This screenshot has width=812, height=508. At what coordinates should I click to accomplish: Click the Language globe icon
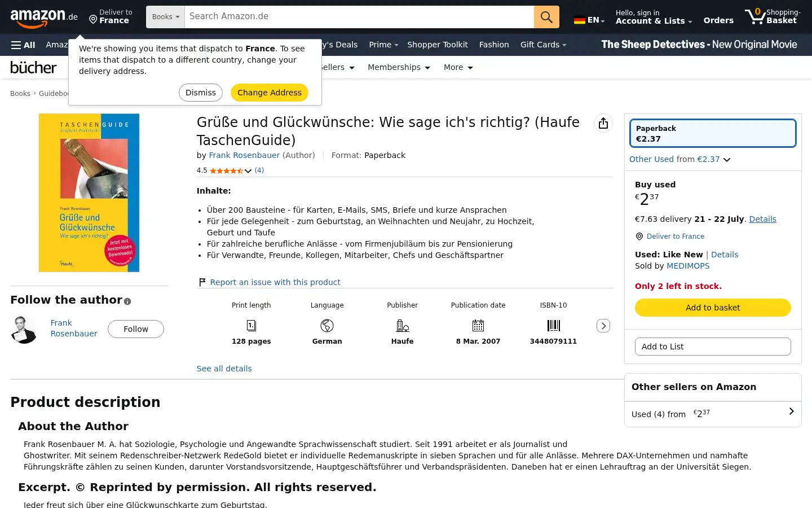coord(327,326)
